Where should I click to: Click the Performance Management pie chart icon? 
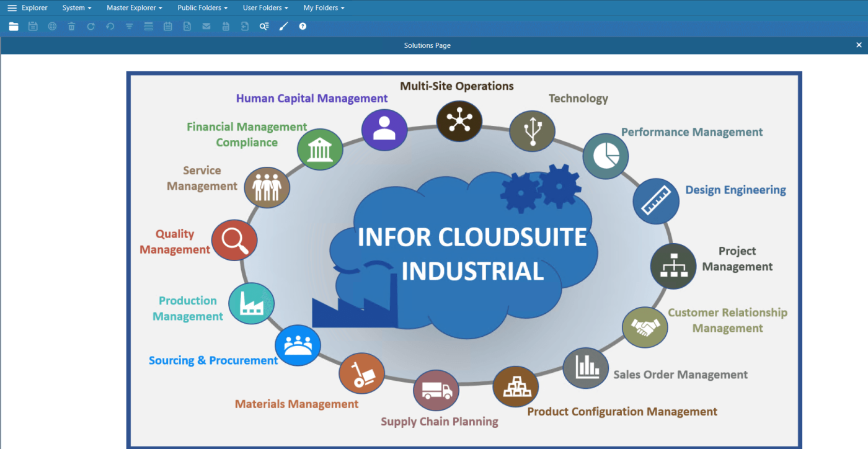click(x=606, y=156)
